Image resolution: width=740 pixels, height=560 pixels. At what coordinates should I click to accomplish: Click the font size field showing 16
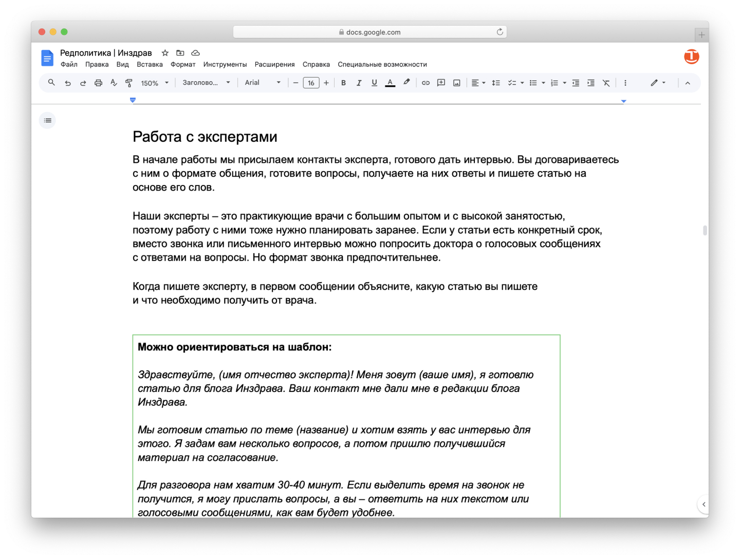311,83
